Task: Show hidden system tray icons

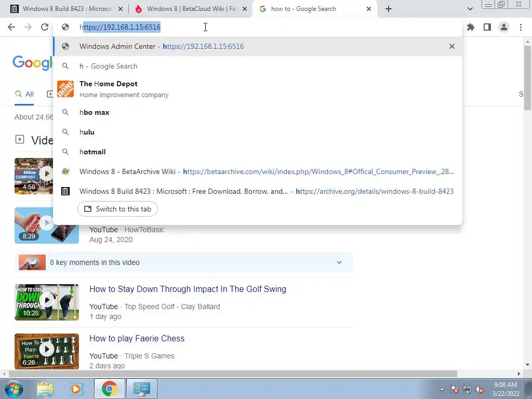Action: (x=442, y=389)
